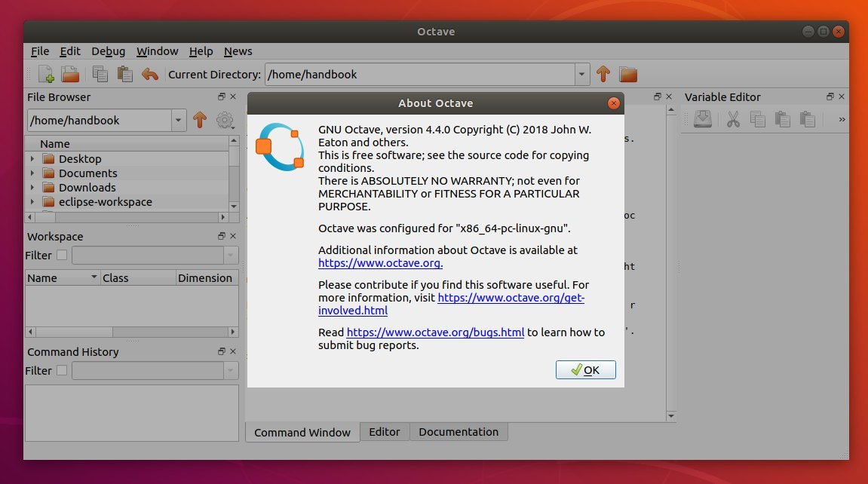This screenshot has width=868, height=484.
Task: Close the Command History panel
Action: click(x=233, y=352)
